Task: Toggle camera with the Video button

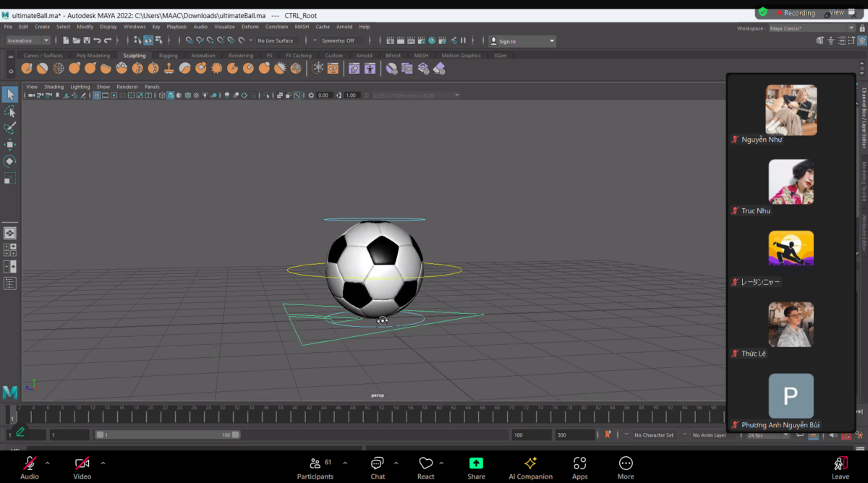Action: click(82, 467)
